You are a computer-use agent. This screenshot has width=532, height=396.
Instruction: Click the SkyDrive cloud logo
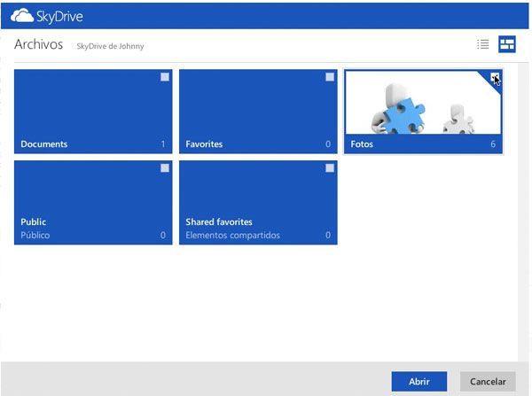coord(22,16)
